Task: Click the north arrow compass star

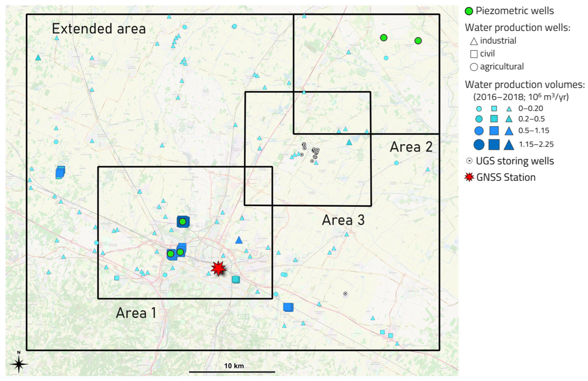Action: (19, 364)
